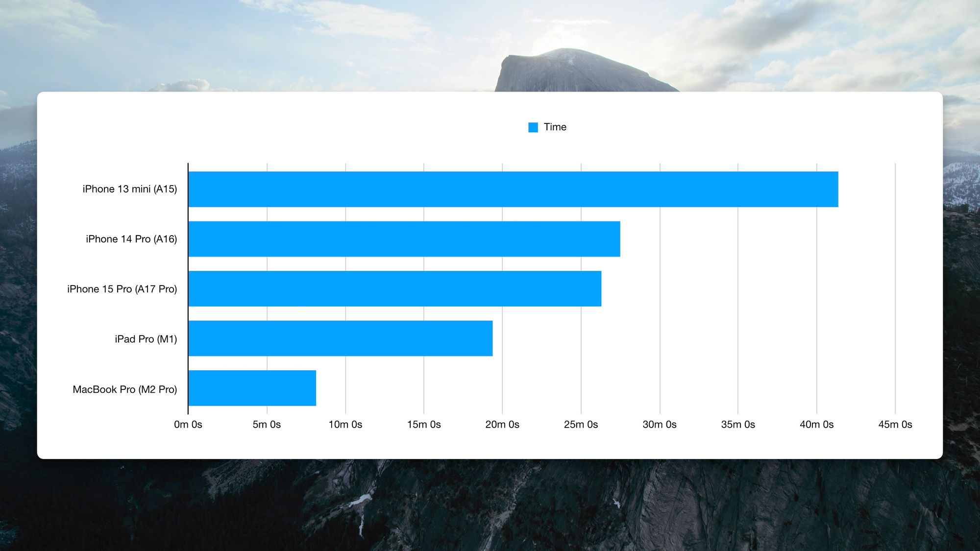Click the 30m 0s axis tick label

coord(660,425)
